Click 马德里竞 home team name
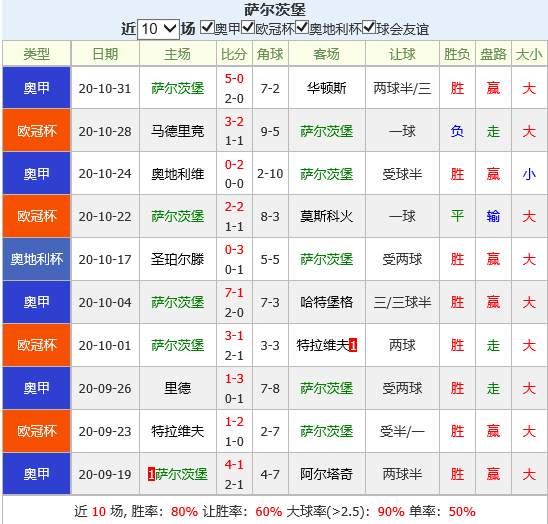Screen dimensions: 548x524 tap(178, 131)
